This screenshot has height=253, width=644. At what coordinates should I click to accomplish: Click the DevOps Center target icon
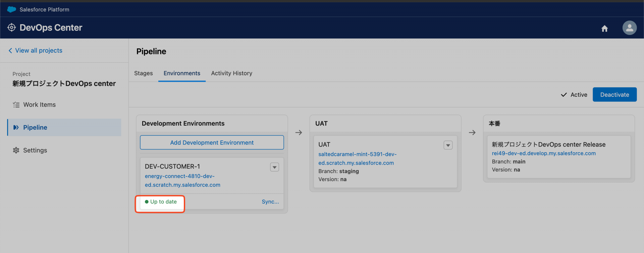[x=12, y=28]
